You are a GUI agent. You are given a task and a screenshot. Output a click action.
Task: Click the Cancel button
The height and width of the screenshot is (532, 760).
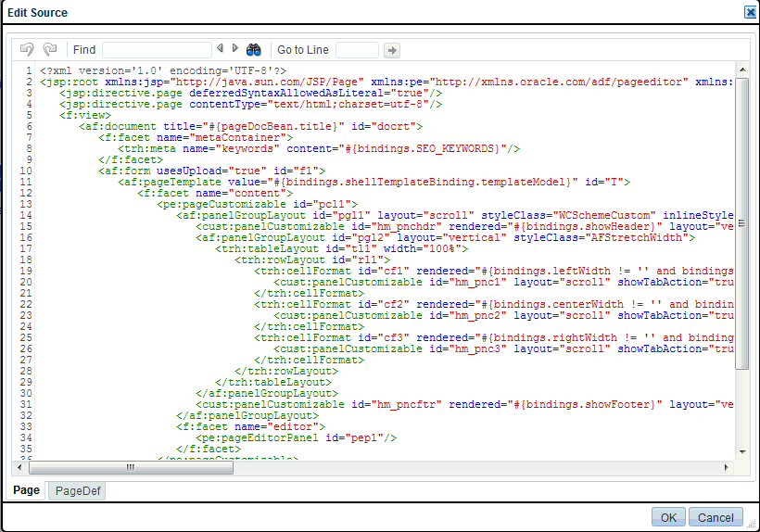click(x=716, y=517)
